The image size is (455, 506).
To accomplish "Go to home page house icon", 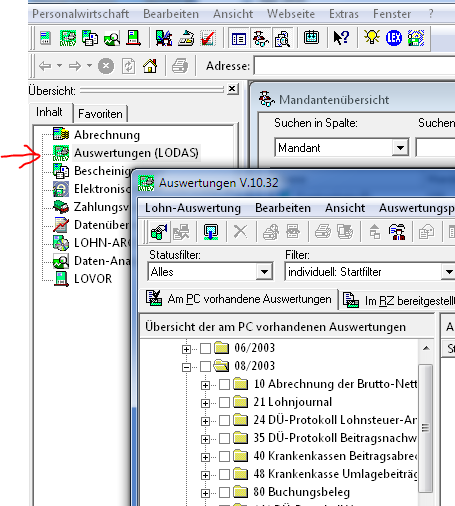I will click(x=150, y=66).
